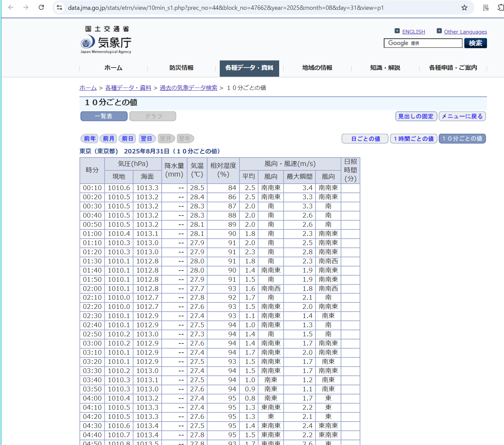504x445 pixels.
Task: Reload the page with refresh icon
Action: point(41,7)
